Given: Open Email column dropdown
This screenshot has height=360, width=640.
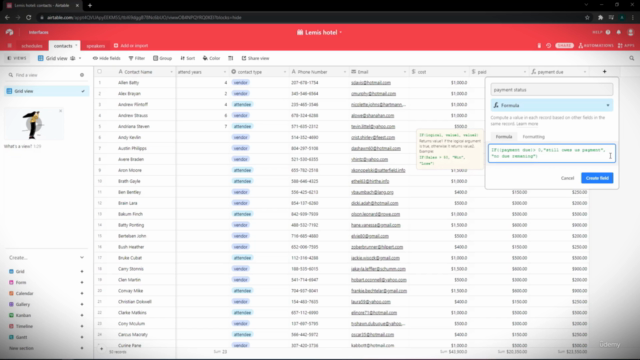Looking at the screenshot, I should 404,72.
